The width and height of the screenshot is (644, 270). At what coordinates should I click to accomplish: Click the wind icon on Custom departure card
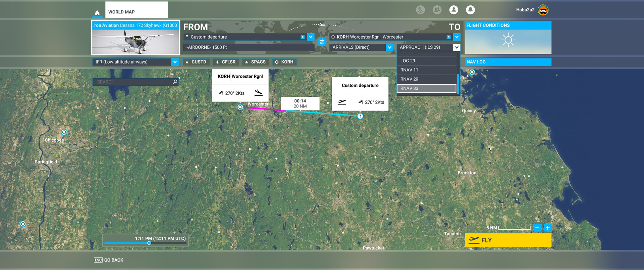click(361, 102)
